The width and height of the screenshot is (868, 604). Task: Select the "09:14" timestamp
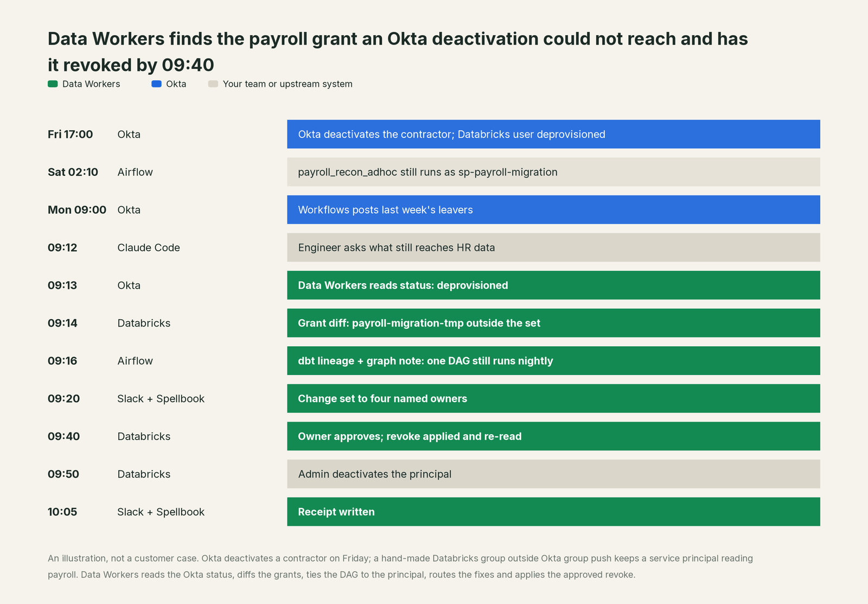click(x=62, y=323)
